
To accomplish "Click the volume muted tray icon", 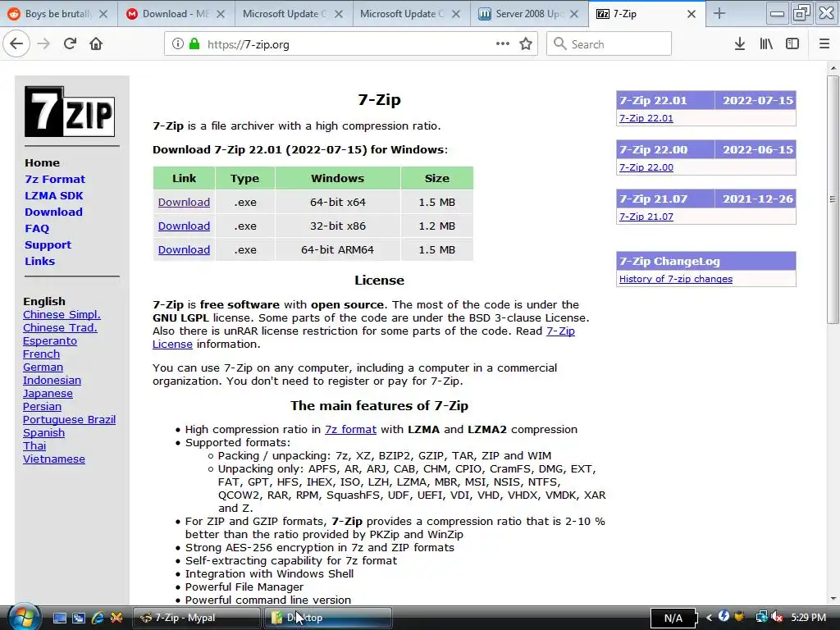I will click(777, 617).
